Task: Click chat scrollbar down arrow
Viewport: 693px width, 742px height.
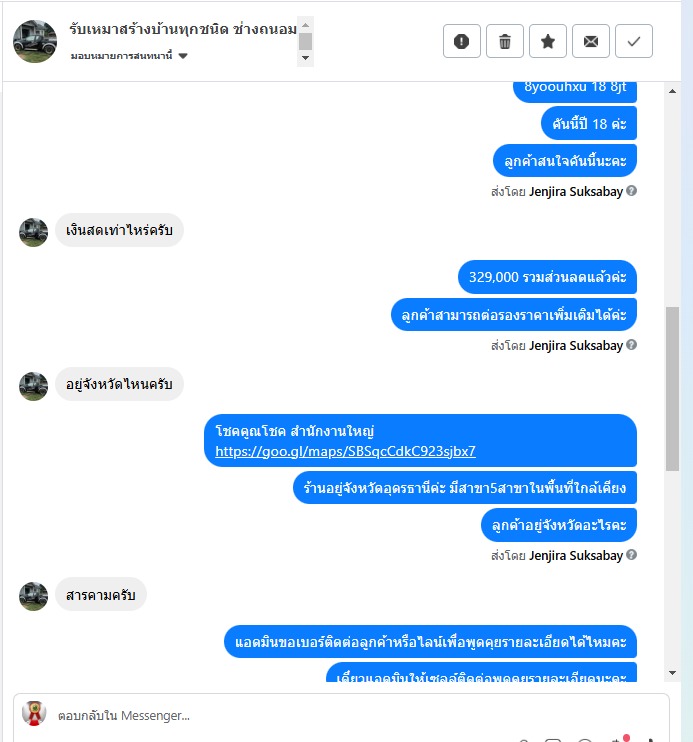Action: 672,672
